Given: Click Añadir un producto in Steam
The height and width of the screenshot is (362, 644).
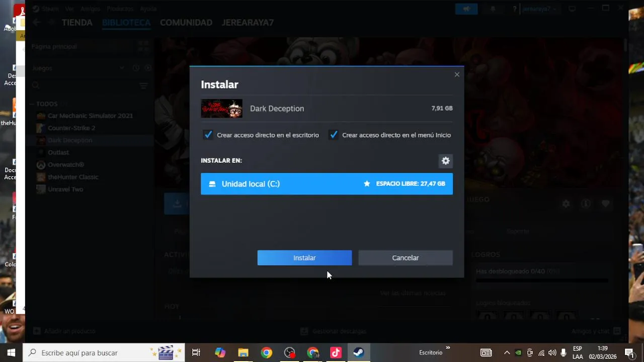Looking at the screenshot, I should click(x=64, y=331).
